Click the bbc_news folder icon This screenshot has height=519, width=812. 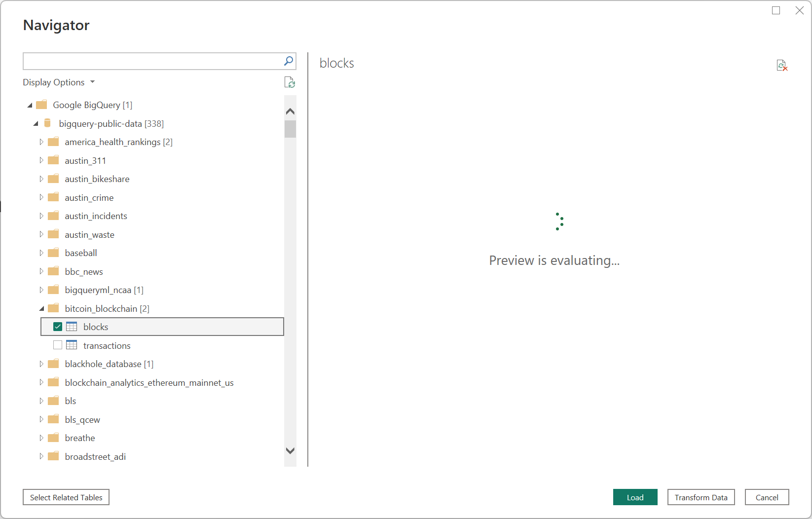coord(53,271)
